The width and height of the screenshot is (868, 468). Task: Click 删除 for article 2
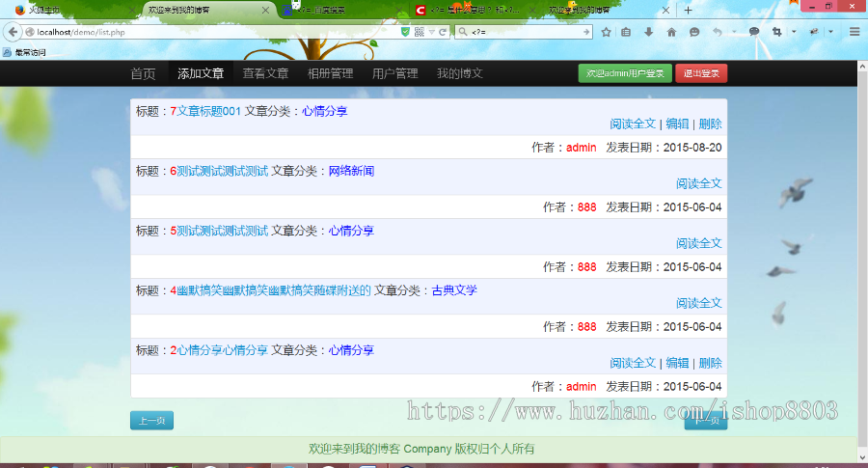pos(710,364)
